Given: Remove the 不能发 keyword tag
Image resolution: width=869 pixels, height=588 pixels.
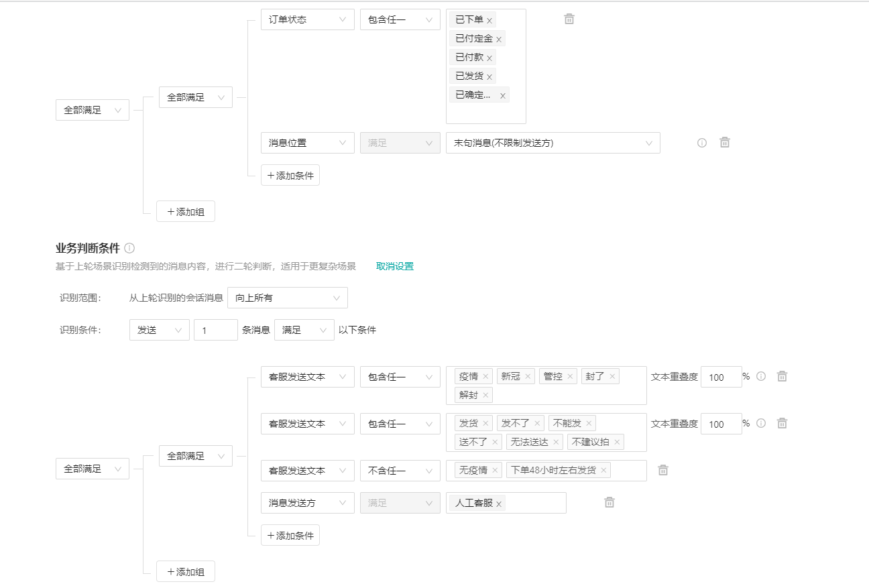Looking at the screenshot, I should (x=589, y=424).
